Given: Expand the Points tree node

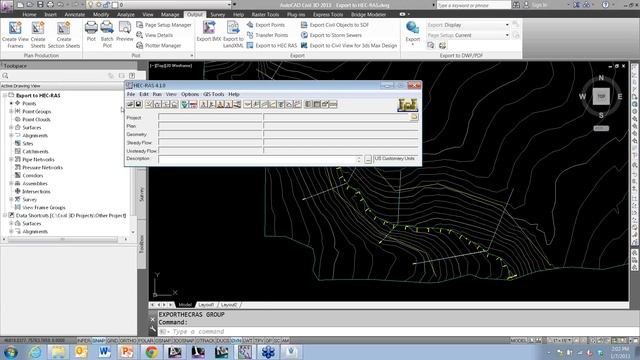Looking at the screenshot, I should tap(11, 103).
